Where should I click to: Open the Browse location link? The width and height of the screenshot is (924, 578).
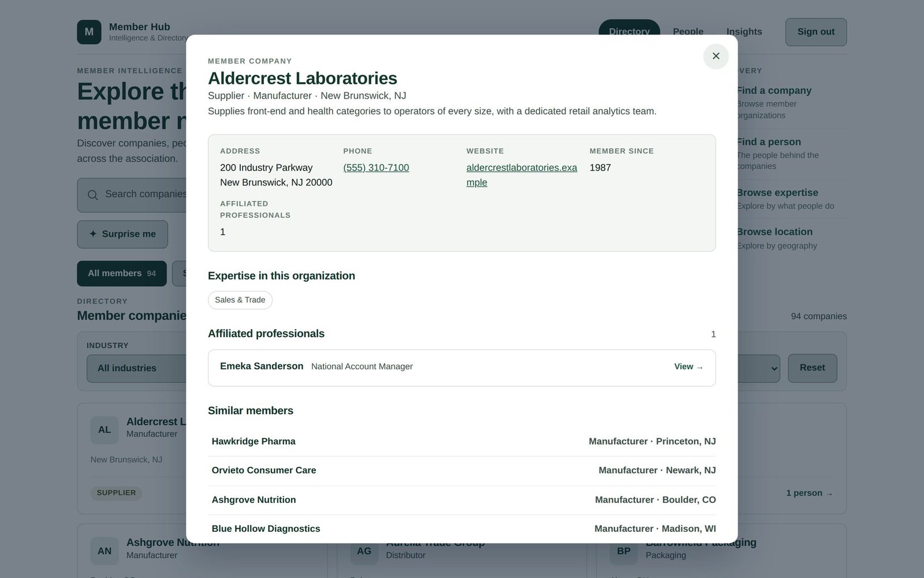[x=774, y=232]
